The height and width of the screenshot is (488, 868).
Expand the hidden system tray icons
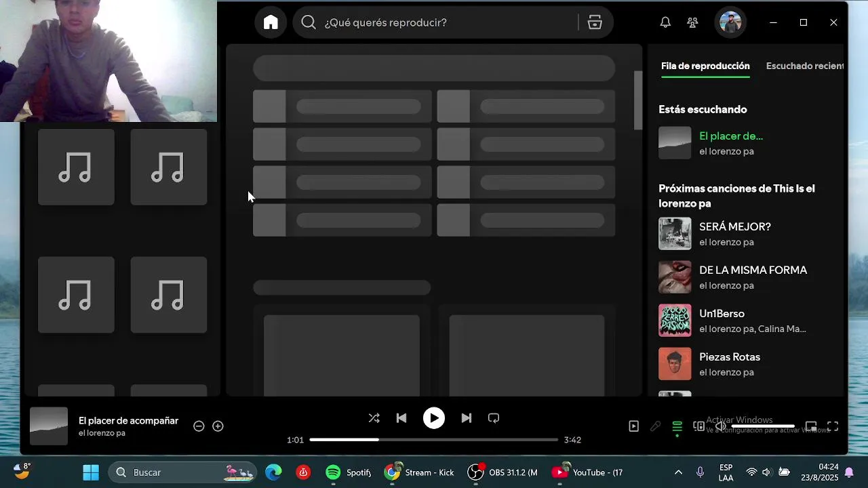click(678, 472)
